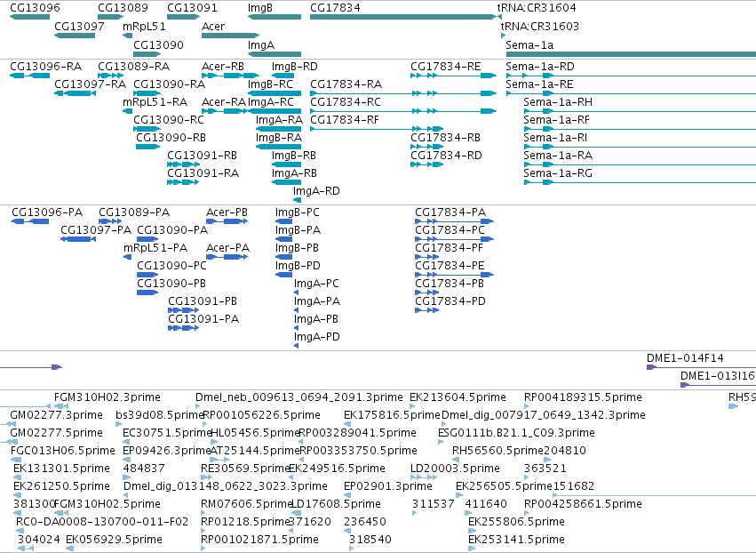Select the Sema-1a-RE transcript label
Image resolution: width=756 pixels, height=553 pixels.
tap(539, 84)
